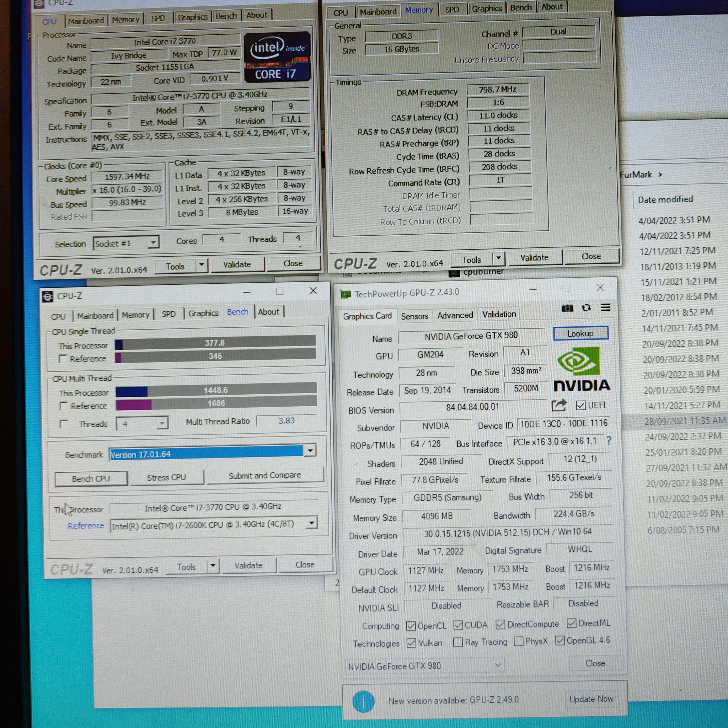728x728 pixels.
Task: Click the multi thread This Processor bar
Action: 215,390
